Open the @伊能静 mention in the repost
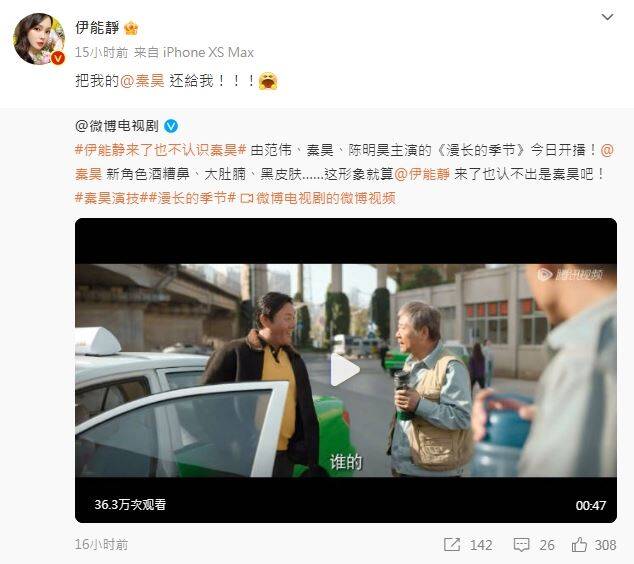Image resolution: width=634 pixels, height=564 pixels. coord(422,174)
